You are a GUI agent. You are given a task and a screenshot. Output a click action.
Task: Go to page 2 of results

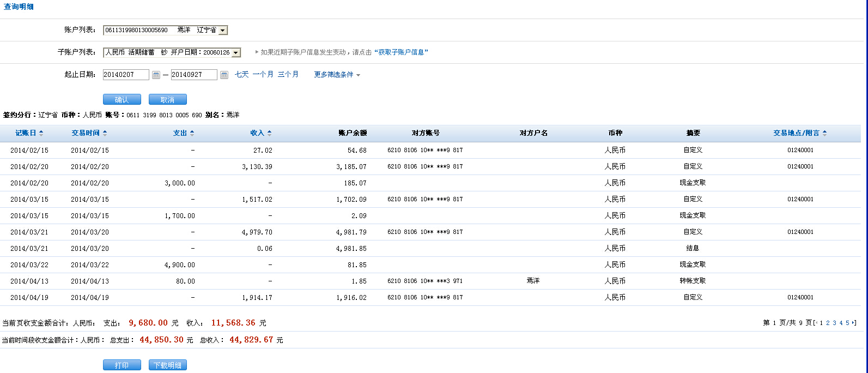(x=828, y=323)
